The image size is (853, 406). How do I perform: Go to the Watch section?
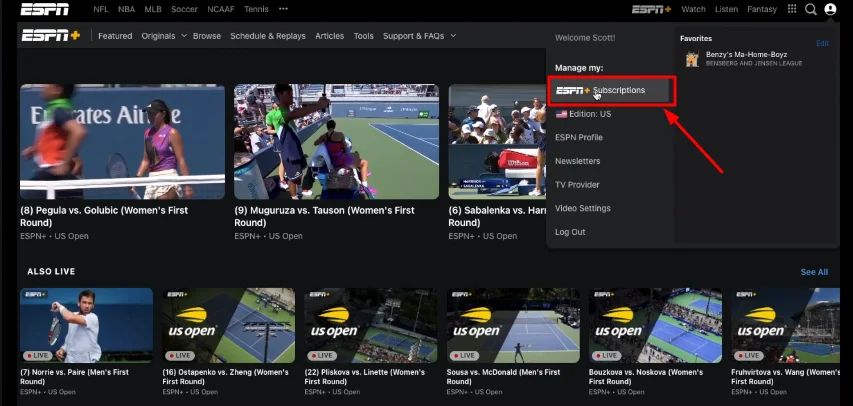[x=693, y=9]
